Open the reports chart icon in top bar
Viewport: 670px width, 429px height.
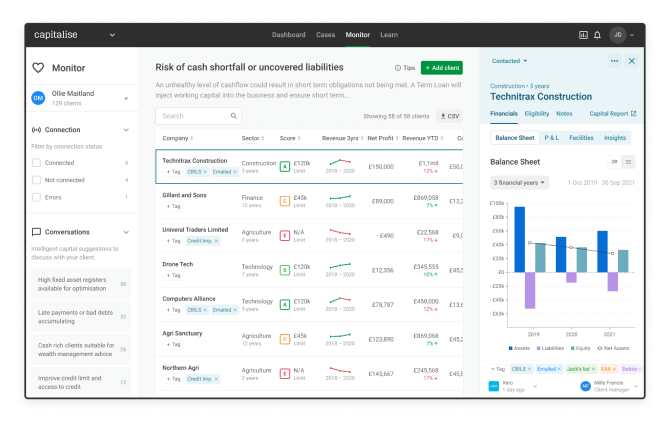[x=583, y=35]
